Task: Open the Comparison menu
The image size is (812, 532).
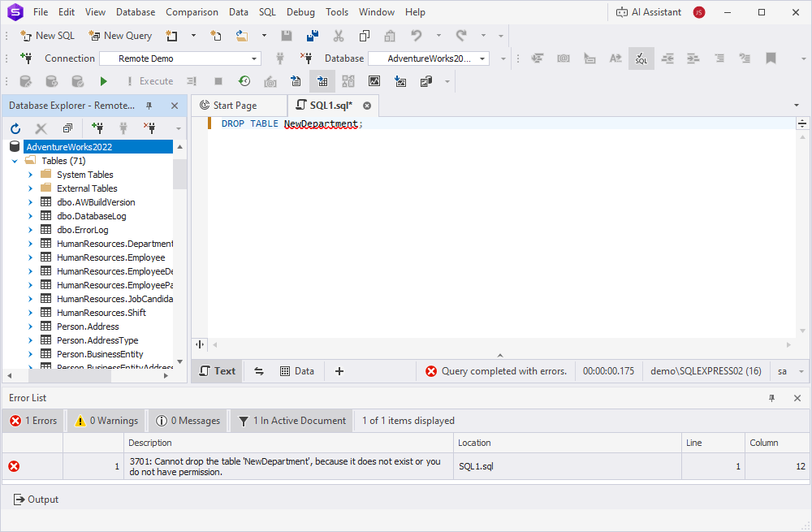Action: coord(192,12)
